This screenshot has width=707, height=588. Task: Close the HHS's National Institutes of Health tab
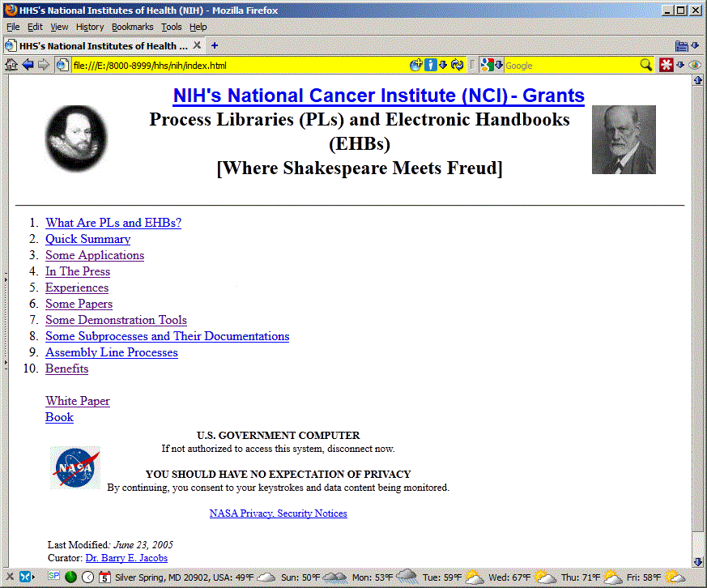pos(197,45)
